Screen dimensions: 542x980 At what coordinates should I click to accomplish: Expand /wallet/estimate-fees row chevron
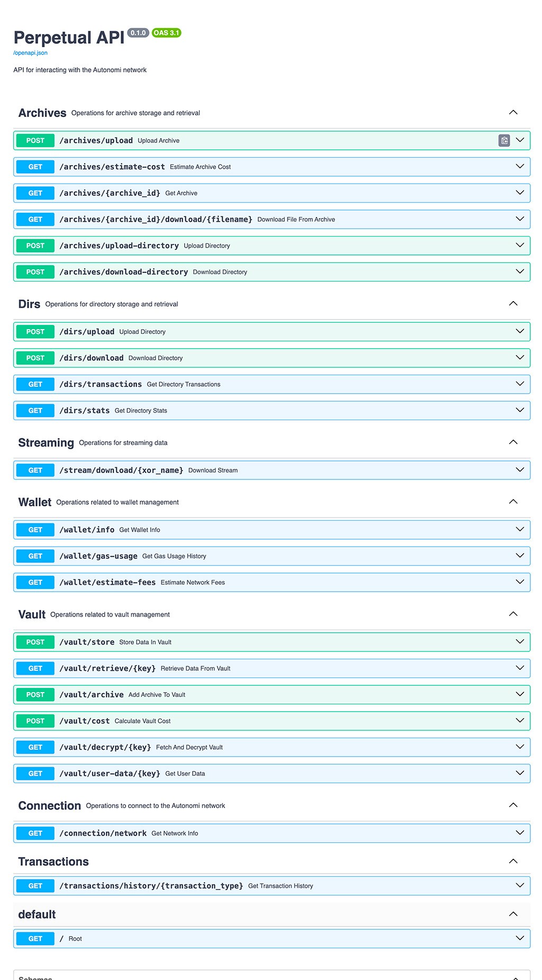(x=520, y=582)
